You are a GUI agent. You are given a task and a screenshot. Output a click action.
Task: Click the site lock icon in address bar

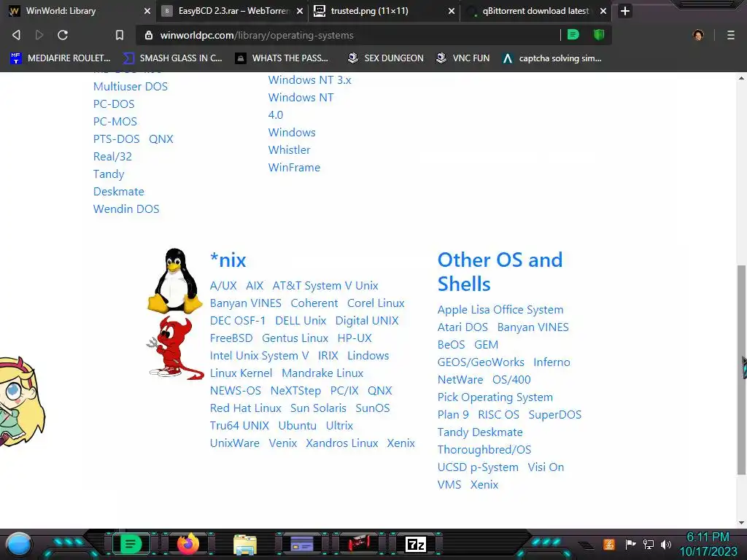coord(149,35)
